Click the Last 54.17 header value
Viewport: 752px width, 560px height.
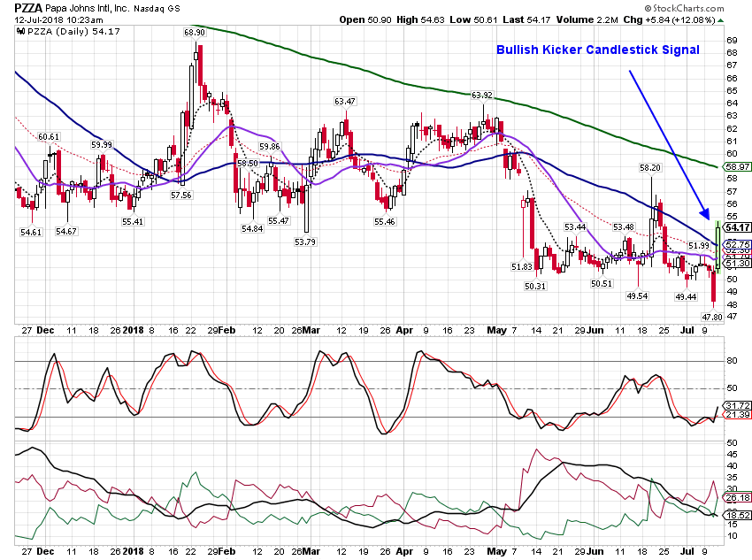click(526, 19)
